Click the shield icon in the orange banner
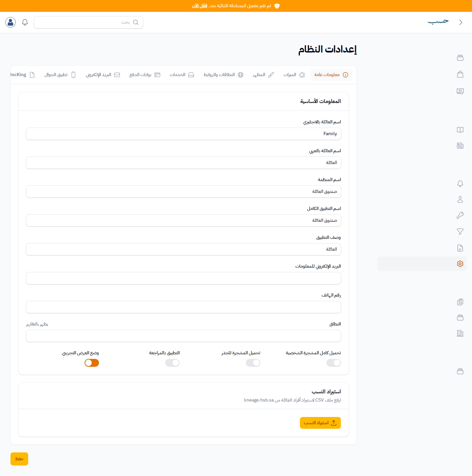Viewport: 472px width, 476px height. pos(277,6)
